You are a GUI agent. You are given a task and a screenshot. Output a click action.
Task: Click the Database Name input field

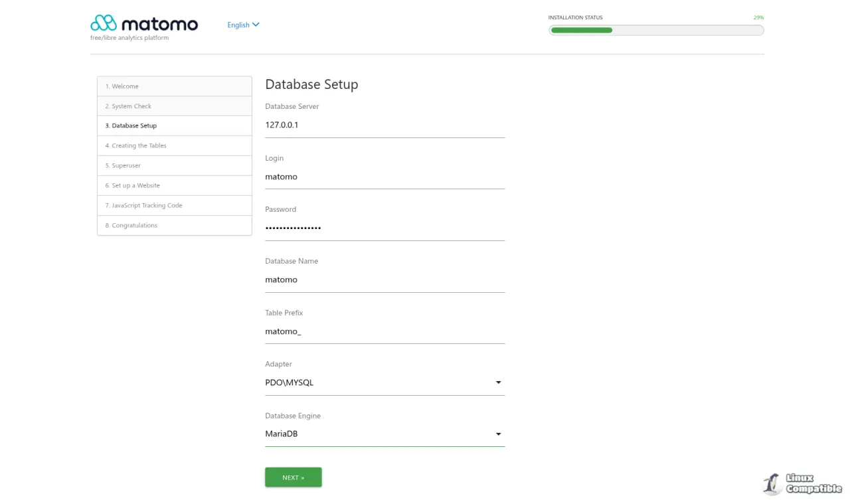click(385, 280)
